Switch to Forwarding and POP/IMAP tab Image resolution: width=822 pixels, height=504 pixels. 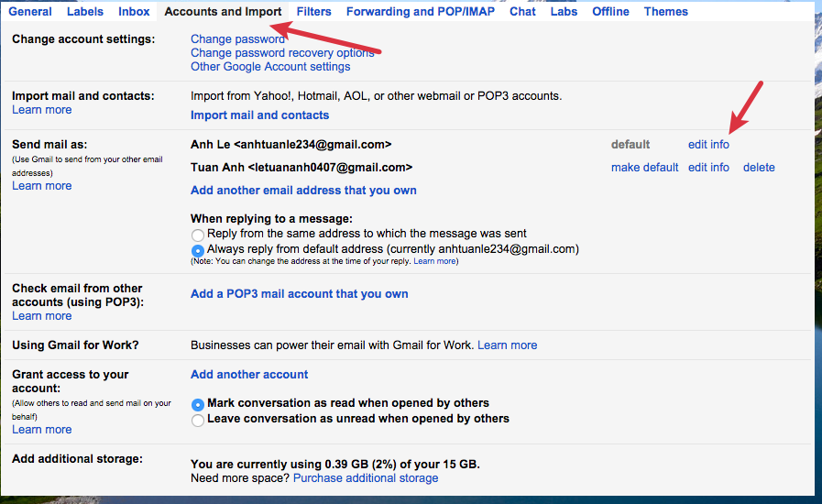(422, 12)
